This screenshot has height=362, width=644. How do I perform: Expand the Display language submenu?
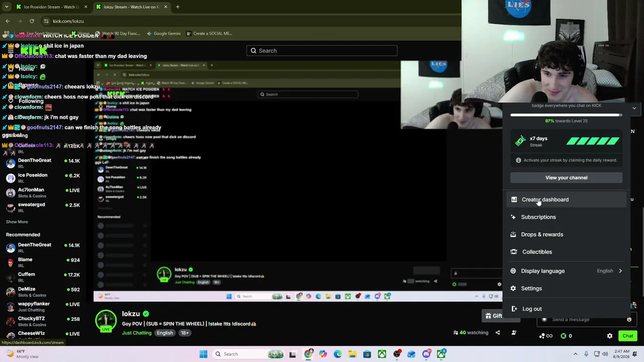pyautogui.click(x=567, y=271)
